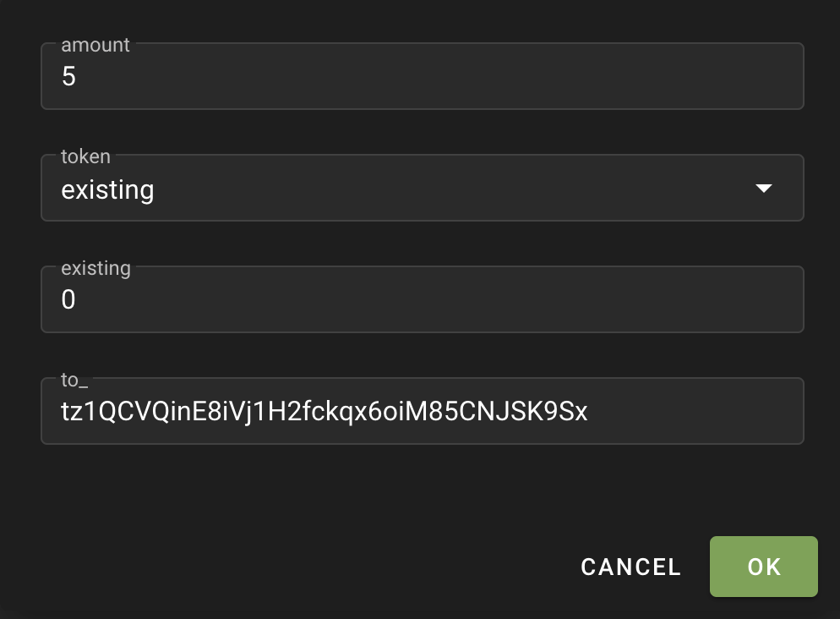Open the token dropdown showing existing
Image resolution: width=840 pixels, height=619 pixels.
423,189
